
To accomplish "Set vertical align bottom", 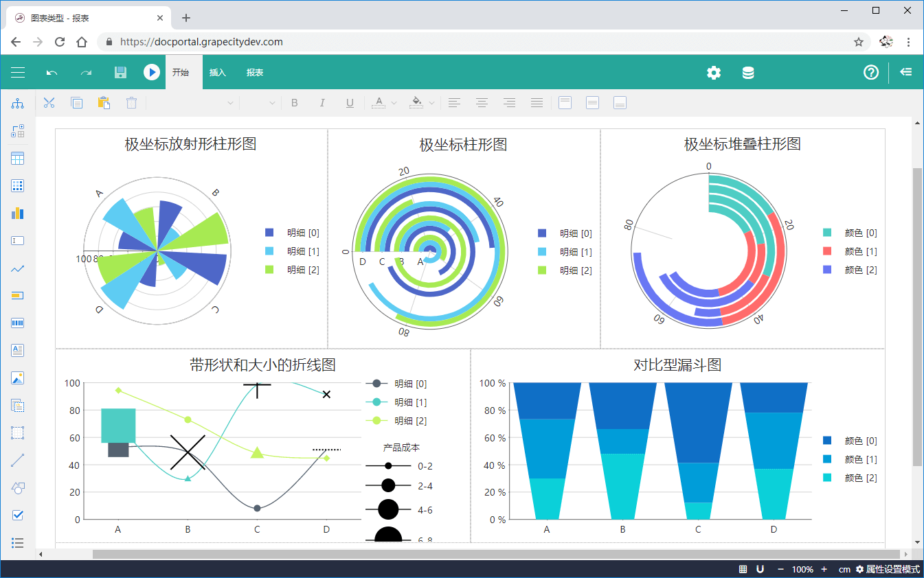I will pos(620,103).
